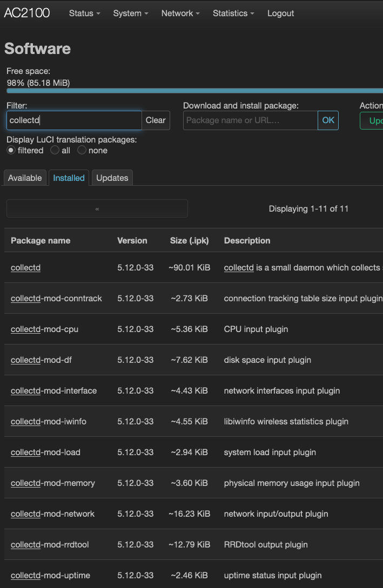Select the 'all' translation packages radio
Viewport: 383px width, 588px height.
pyautogui.click(x=55, y=151)
